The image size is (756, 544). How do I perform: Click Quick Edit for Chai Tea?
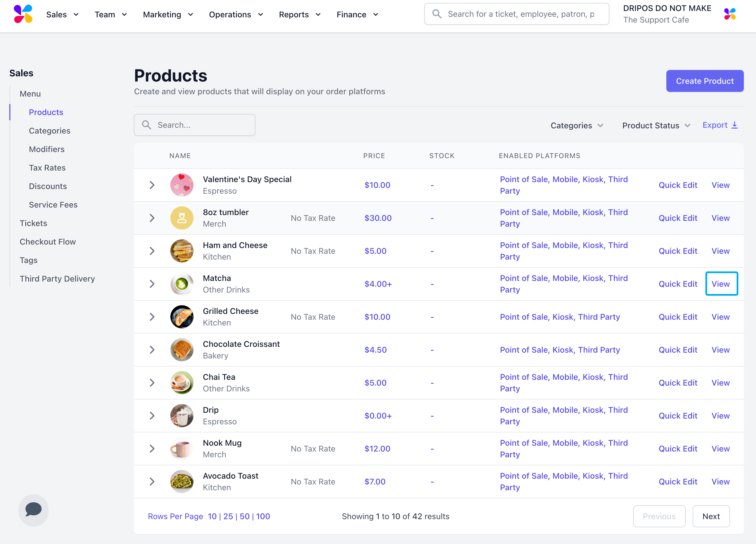[x=678, y=383]
